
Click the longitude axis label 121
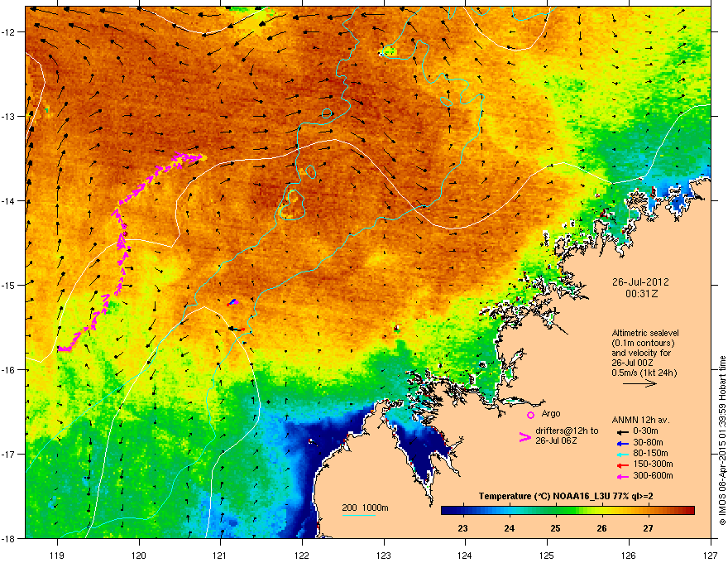pos(220,556)
